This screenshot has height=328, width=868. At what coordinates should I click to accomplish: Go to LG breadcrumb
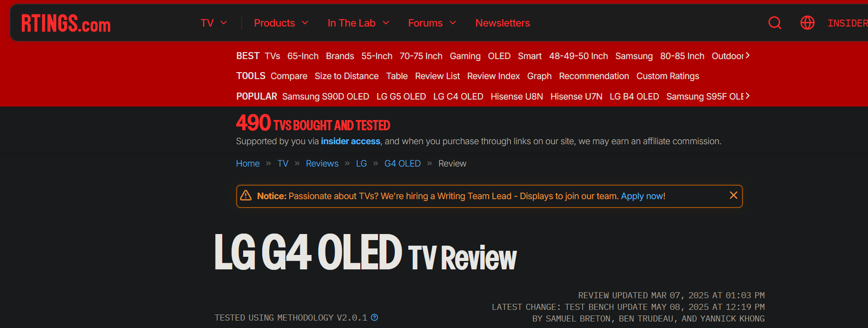362,163
